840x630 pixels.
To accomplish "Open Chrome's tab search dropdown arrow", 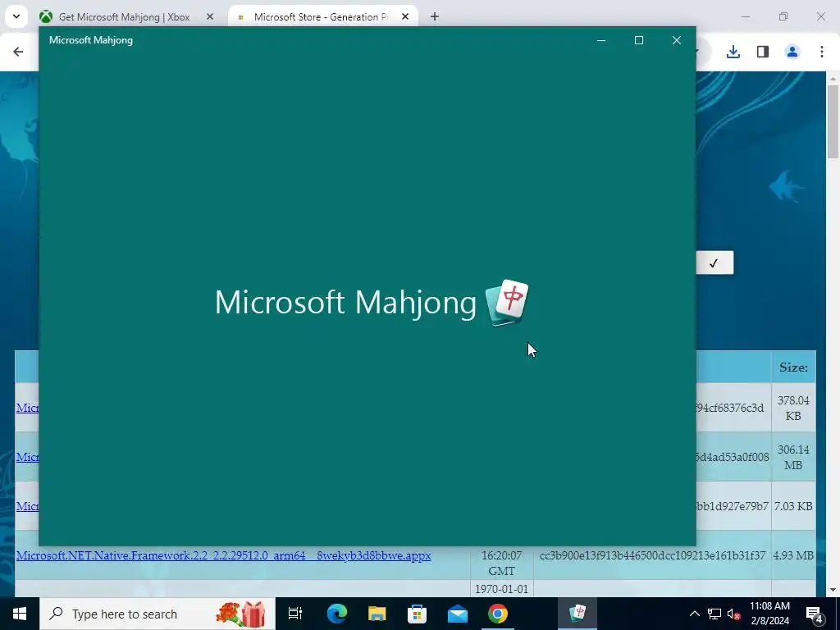I will coord(16,16).
